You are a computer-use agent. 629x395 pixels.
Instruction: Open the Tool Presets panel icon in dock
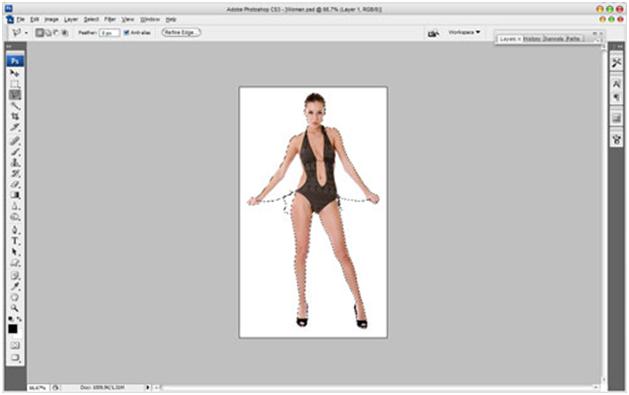pyautogui.click(x=617, y=63)
